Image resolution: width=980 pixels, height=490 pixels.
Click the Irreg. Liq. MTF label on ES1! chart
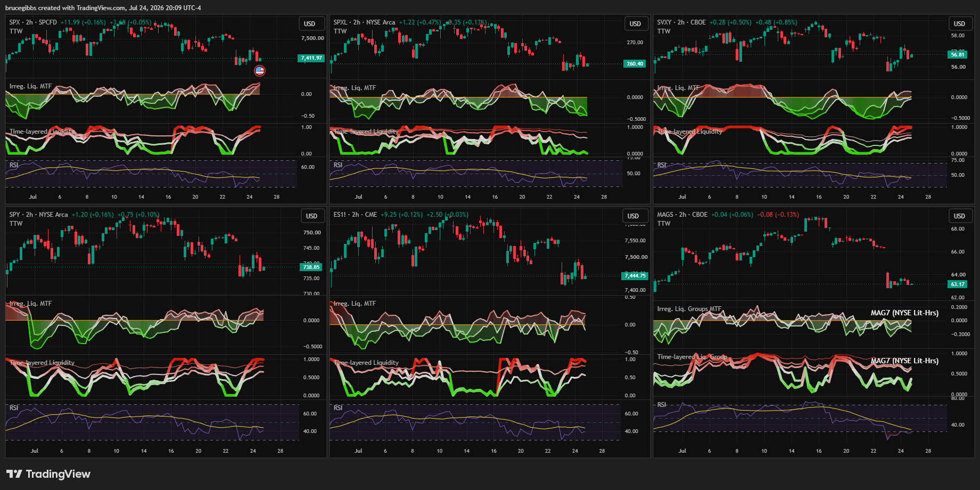(355, 304)
